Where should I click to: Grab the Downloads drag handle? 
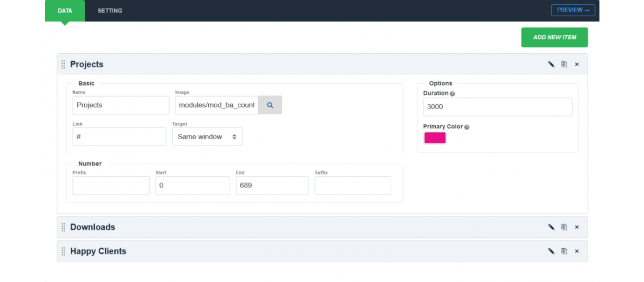[x=63, y=227]
